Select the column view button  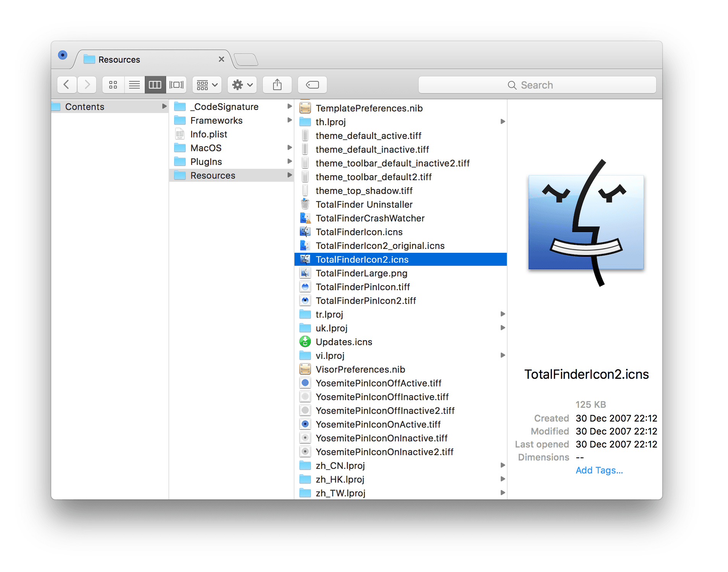pos(155,85)
